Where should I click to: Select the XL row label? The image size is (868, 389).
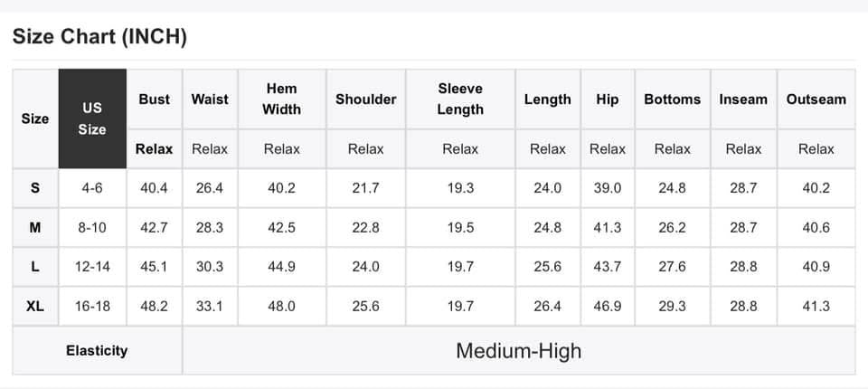35,307
